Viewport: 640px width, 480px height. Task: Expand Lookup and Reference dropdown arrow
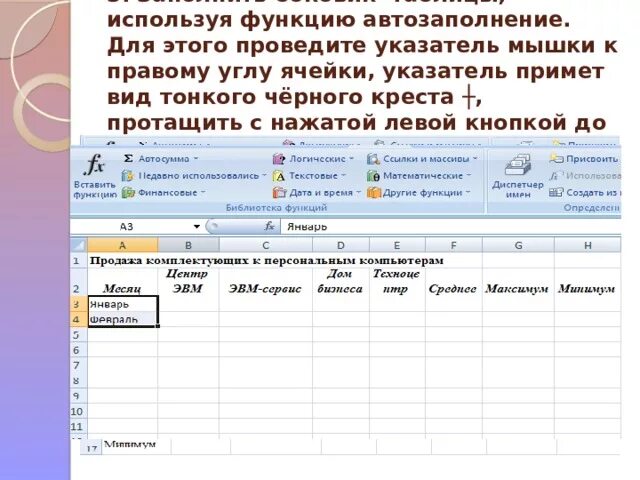click(x=475, y=158)
